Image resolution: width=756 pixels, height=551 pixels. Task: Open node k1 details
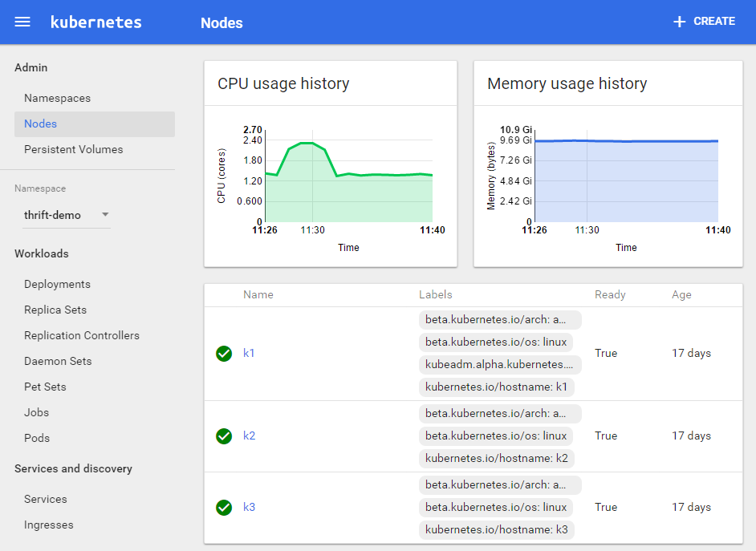[249, 353]
